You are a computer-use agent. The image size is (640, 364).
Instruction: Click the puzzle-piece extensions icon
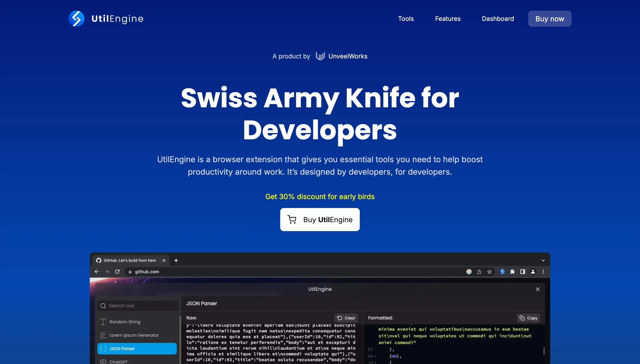pos(512,272)
